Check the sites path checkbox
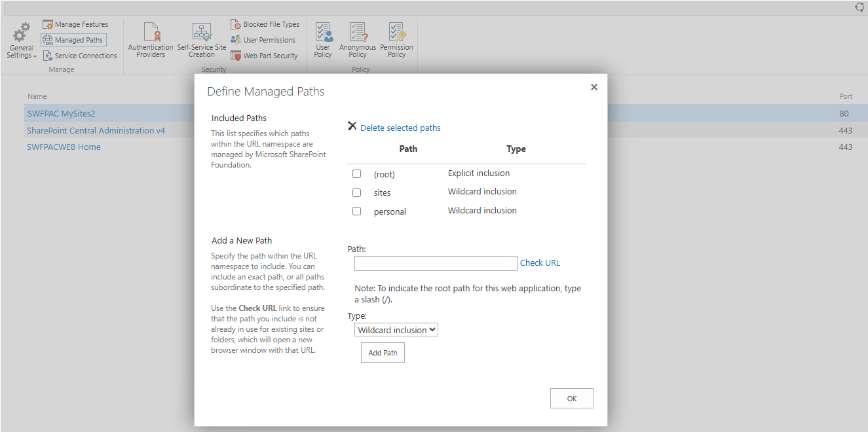 tap(357, 193)
